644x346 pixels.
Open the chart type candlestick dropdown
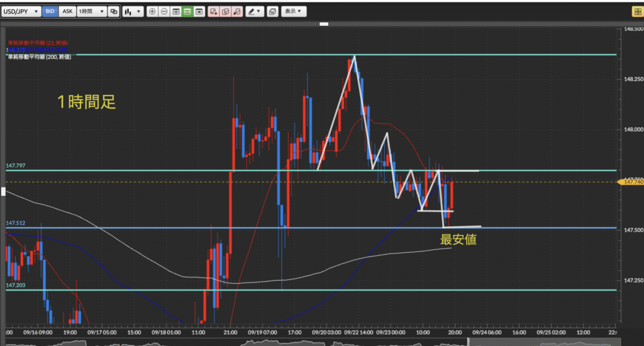[x=132, y=11]
